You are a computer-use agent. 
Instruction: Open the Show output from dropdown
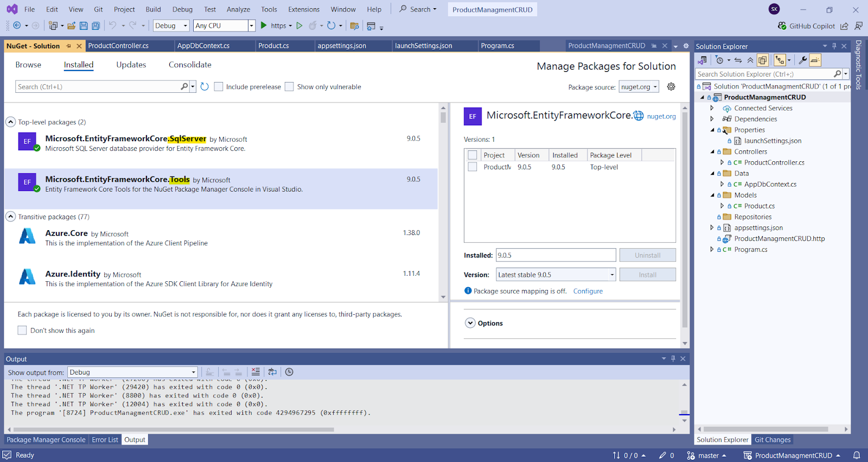click(x=132, y=372)
